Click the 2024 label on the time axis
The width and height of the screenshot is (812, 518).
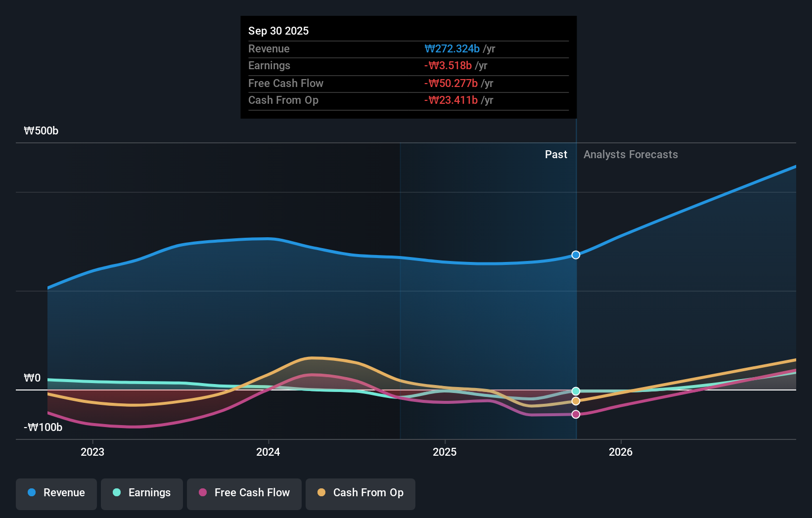pos(268,452)
